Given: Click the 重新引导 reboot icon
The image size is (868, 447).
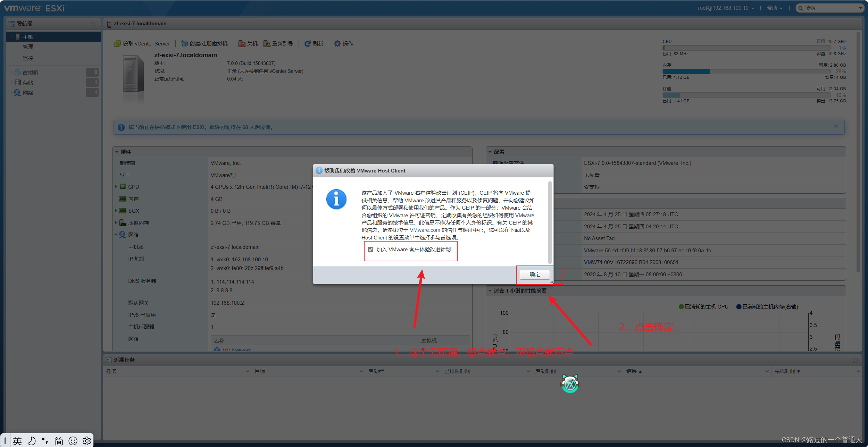Looking at the screenshot, I should 267,44.
